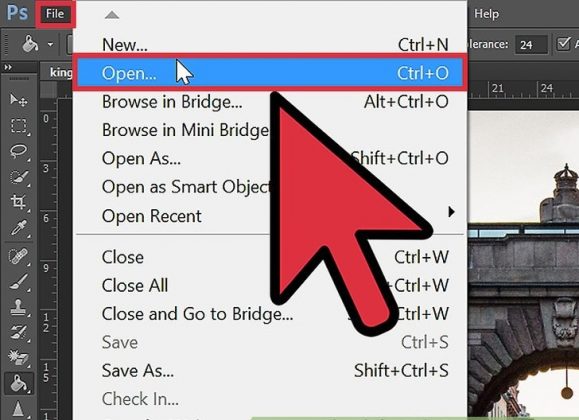Click the Tolerance value field
The image size is (579, 420).
(x=531, y=45)
